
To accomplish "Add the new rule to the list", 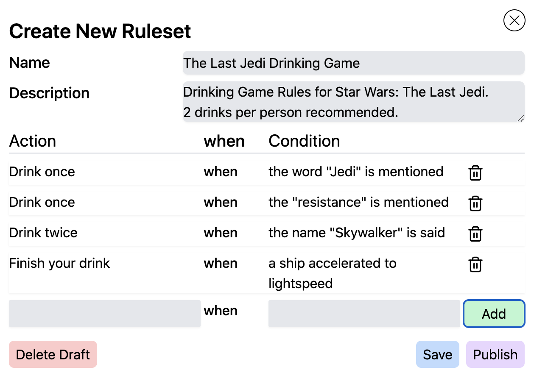I will [x=493, y=314].
